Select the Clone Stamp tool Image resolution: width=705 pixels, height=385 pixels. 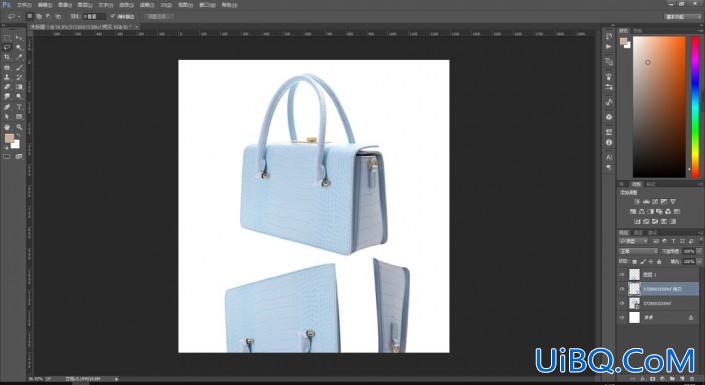point(7,77)
